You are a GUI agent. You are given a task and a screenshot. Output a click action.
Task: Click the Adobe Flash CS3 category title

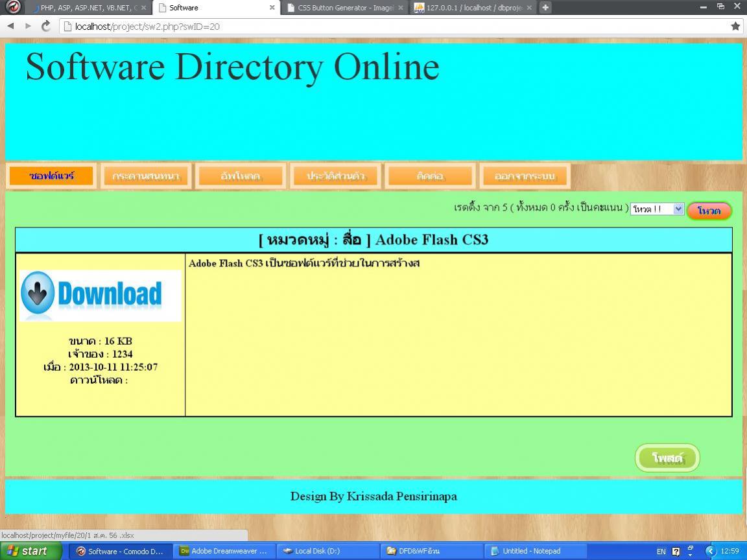(x=373, y=240)
